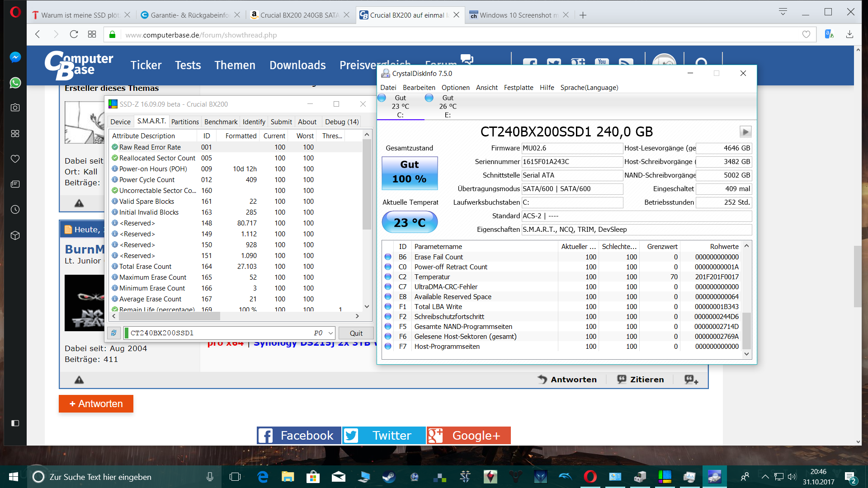Viewport: 868px width, 488px height.
Task: Toggle the Opera sidebar panel button
Action: [x=15, y=423]
